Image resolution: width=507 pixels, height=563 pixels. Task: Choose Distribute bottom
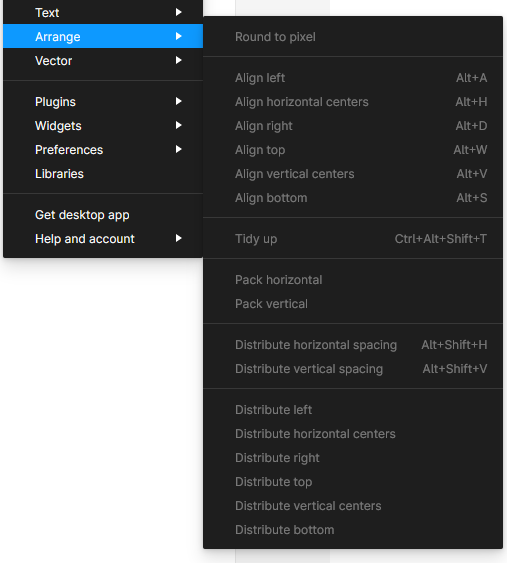pyautogui.click(x=353, y=530)
